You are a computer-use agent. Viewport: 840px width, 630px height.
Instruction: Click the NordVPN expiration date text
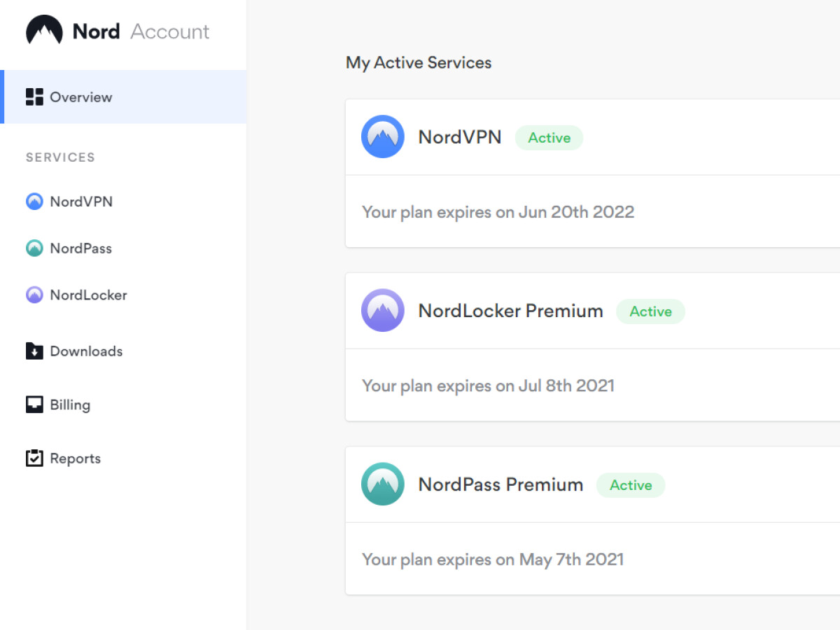pos(498,211)
